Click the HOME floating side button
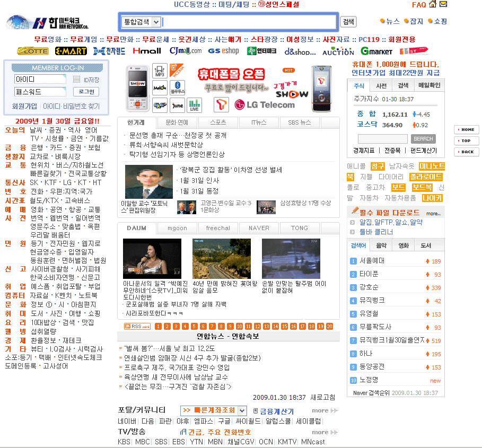 467,130
